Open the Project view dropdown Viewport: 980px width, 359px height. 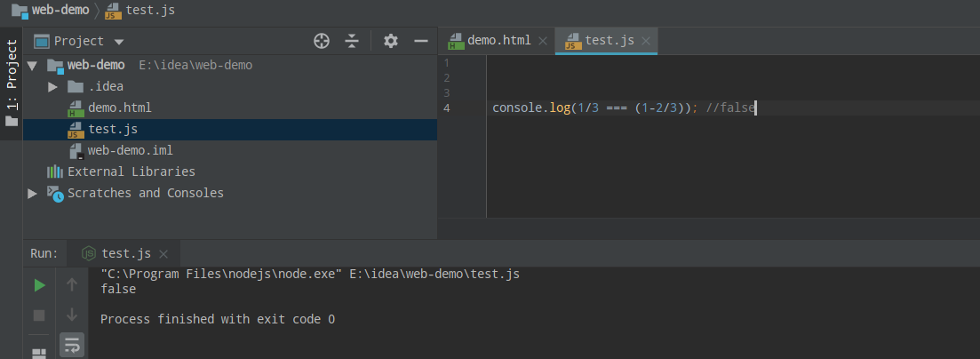[x=119, y=42]
